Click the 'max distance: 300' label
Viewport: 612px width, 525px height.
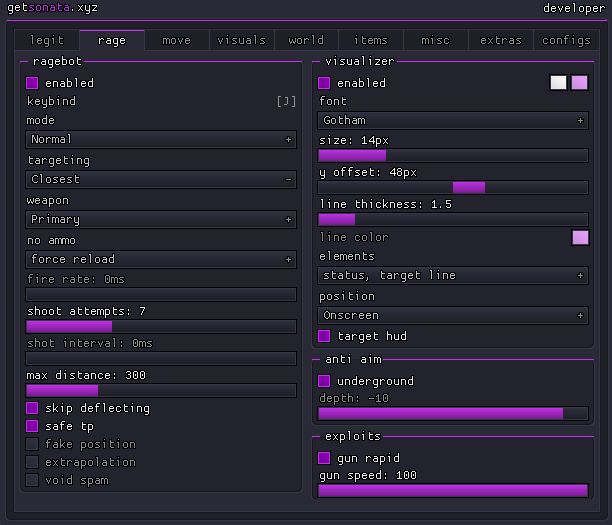pos(86,376)
